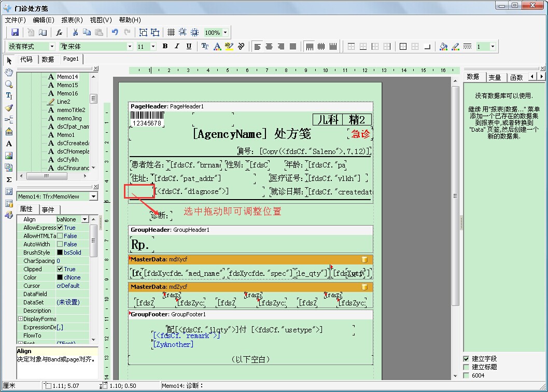Viewport: 548px width, 392px height.
Task: Select the 急诊 red memo object
Action: tap(360, 134)
